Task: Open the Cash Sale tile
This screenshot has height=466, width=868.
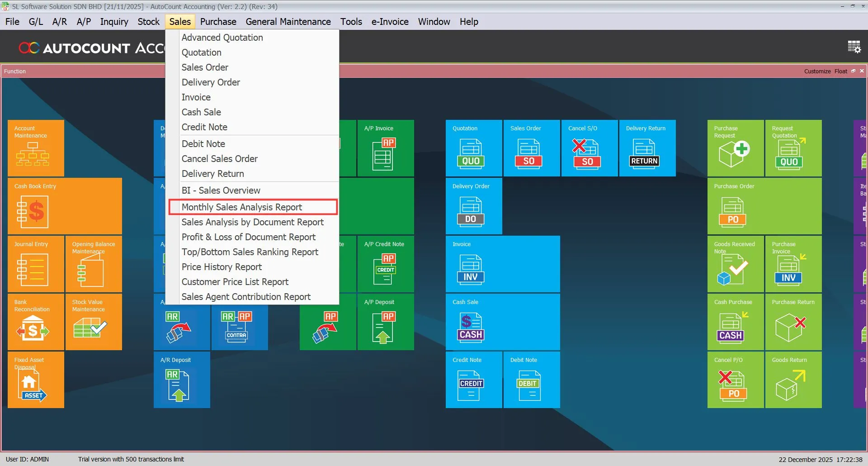Action: tap(502, 322)
